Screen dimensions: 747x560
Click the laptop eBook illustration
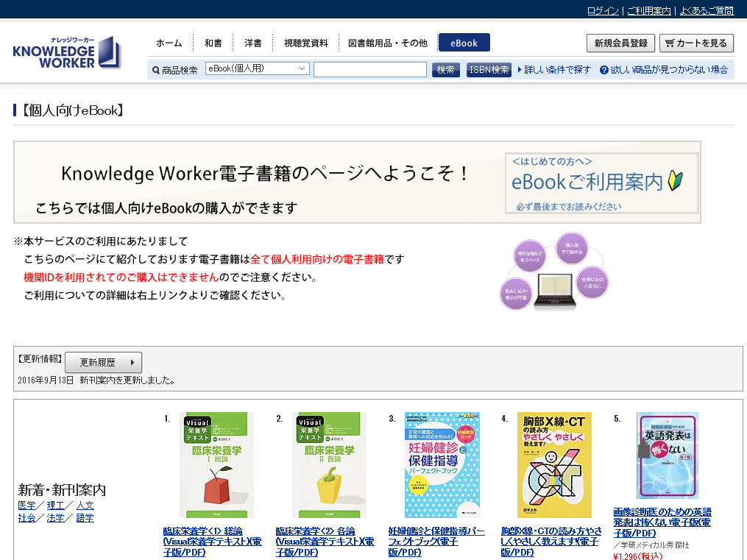coord(554,291)
